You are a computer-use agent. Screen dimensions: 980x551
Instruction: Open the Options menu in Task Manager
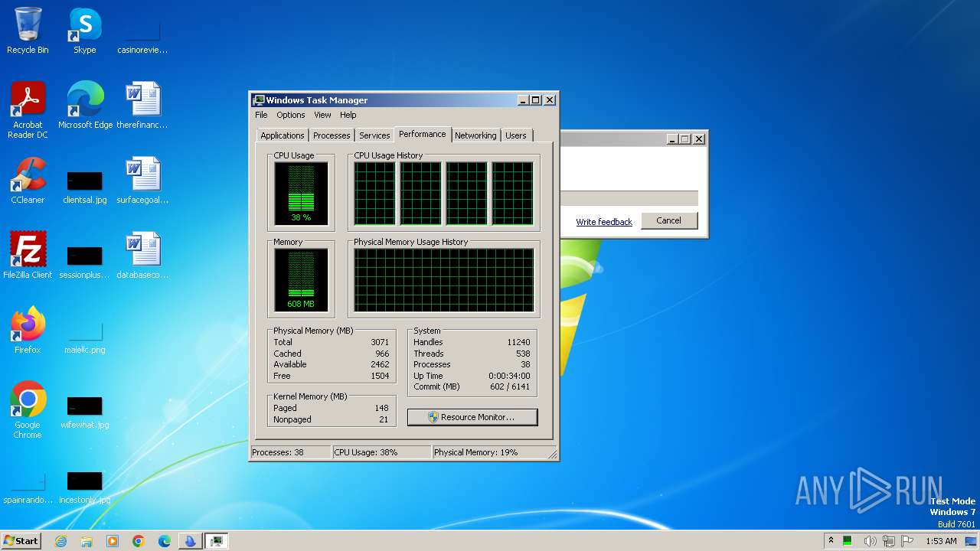pos(291,115)
